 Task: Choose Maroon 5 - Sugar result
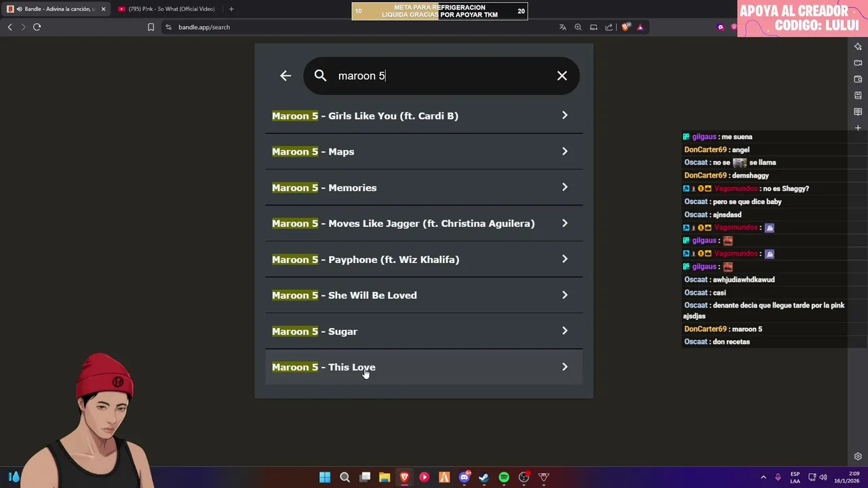point(424,331)
